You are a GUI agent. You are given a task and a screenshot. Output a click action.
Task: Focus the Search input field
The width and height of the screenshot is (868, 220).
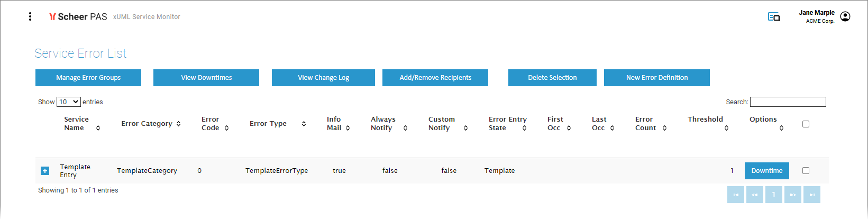pyautogui.click(x=788, y=102)
